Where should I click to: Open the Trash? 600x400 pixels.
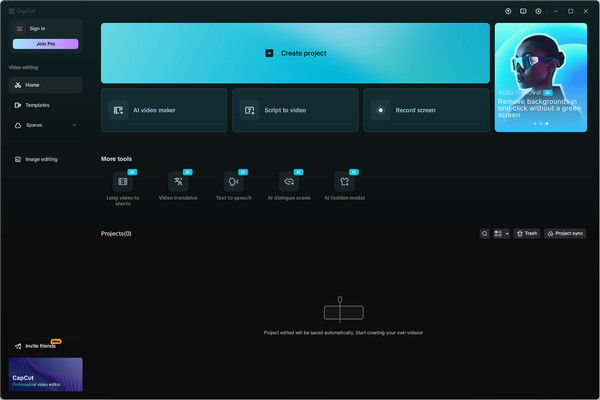click(527, 233)
